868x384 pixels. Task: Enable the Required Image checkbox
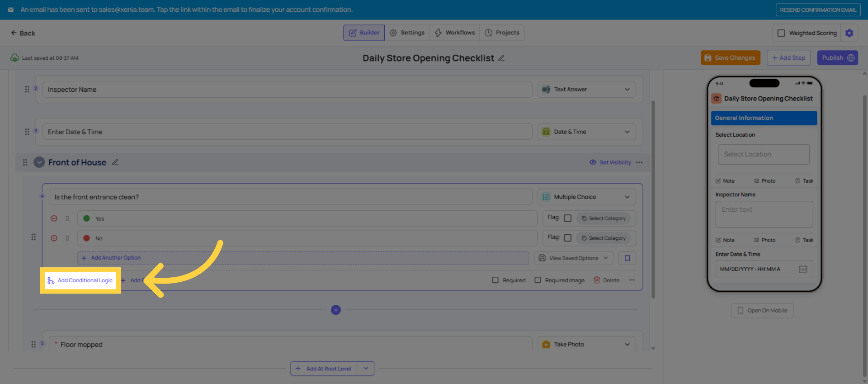(538, 280)
